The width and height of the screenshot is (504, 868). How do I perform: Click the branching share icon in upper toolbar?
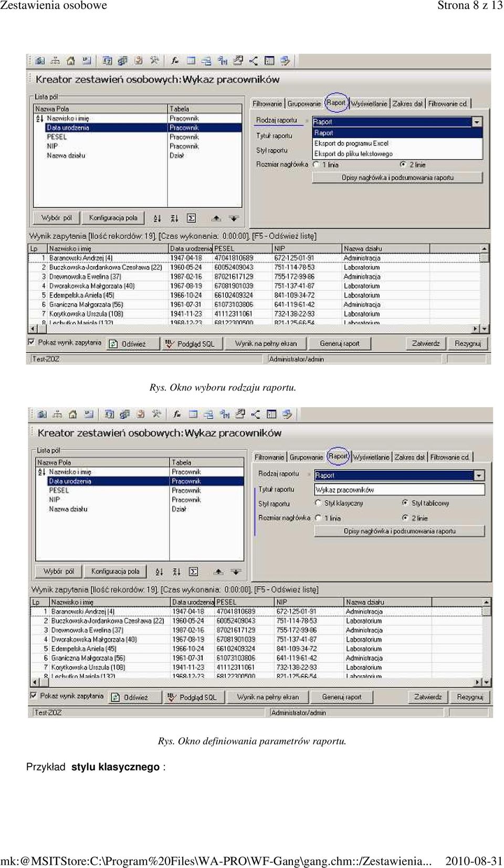(x=254, y=61)
